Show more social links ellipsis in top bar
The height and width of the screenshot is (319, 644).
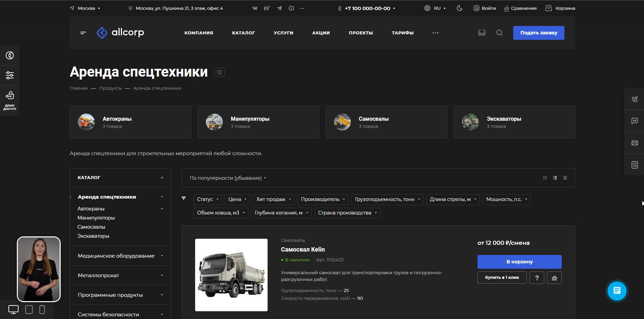[302, 8]
